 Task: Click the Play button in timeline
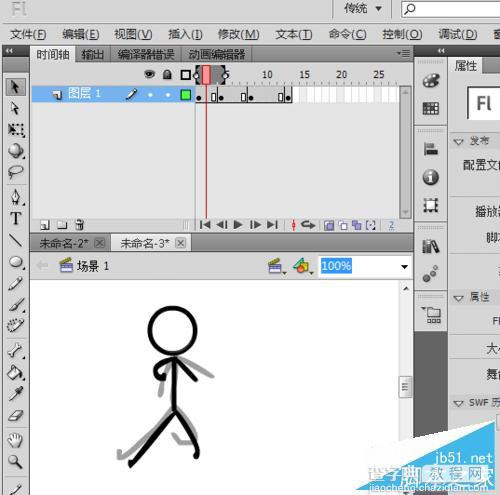[238, 225]
